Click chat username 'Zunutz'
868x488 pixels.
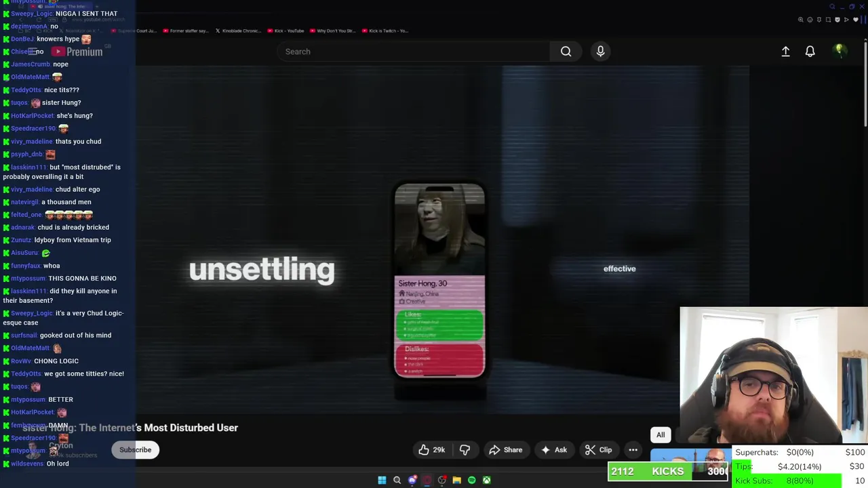coord(21,240)
